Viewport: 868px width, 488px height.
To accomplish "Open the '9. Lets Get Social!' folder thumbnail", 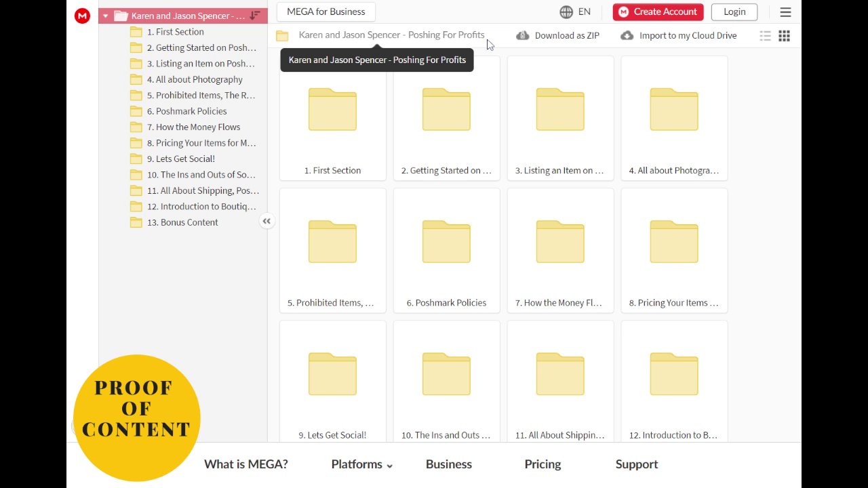I will coord(333,382).
